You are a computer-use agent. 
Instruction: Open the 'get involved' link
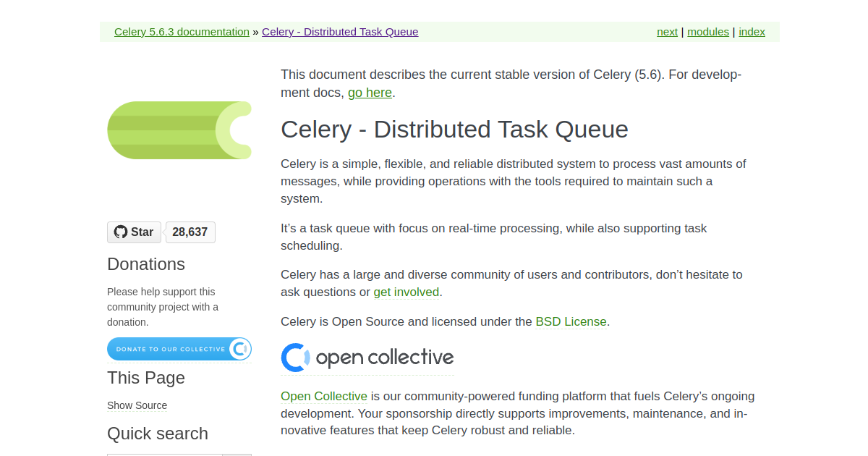pyautogui.click(x=407, y=292)
